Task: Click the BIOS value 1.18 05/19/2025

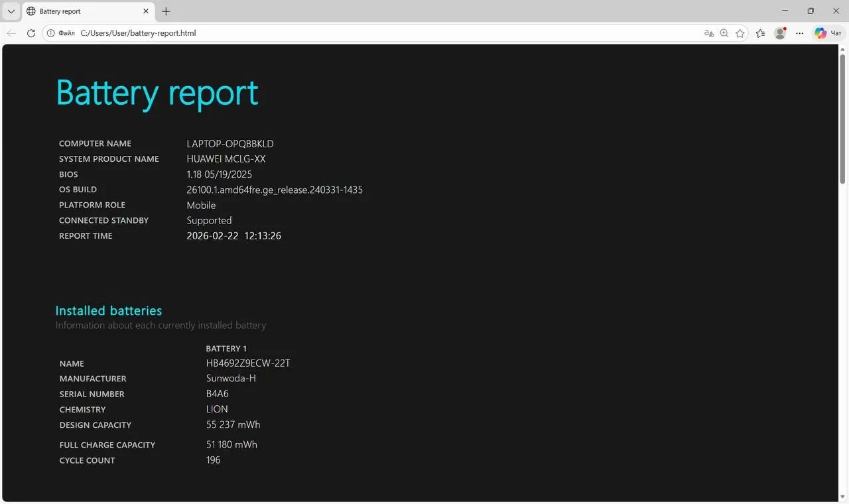Action: (220, 174)
